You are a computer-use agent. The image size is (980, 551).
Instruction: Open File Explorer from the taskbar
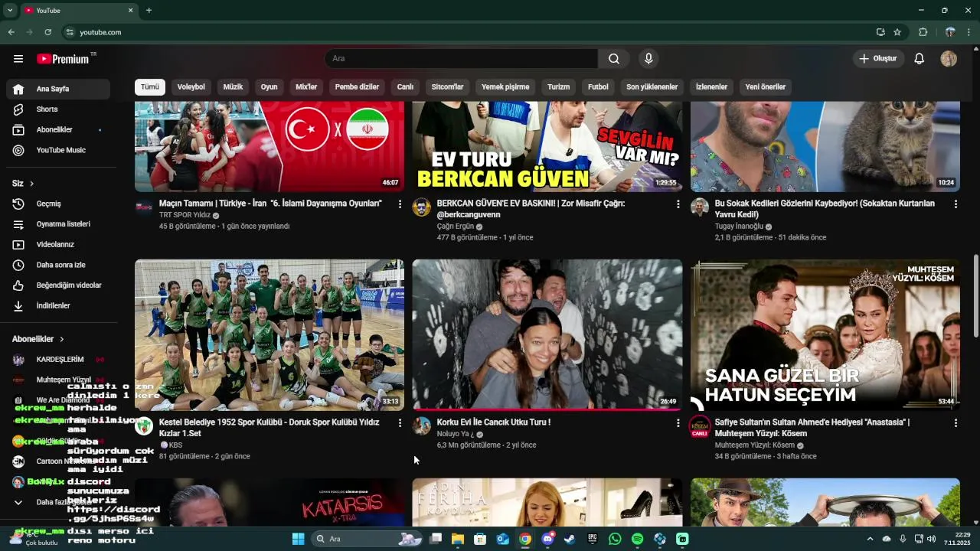[458, 539]
